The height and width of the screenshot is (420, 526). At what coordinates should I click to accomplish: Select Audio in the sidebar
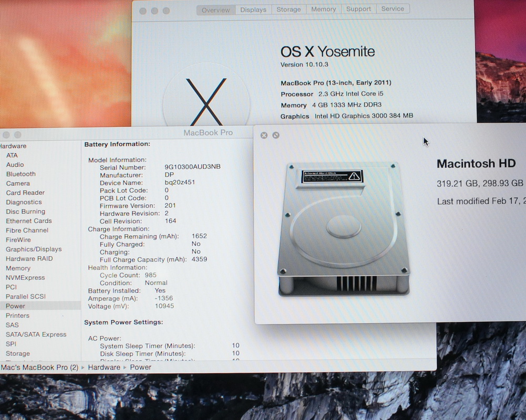click(x=15, y=164)
